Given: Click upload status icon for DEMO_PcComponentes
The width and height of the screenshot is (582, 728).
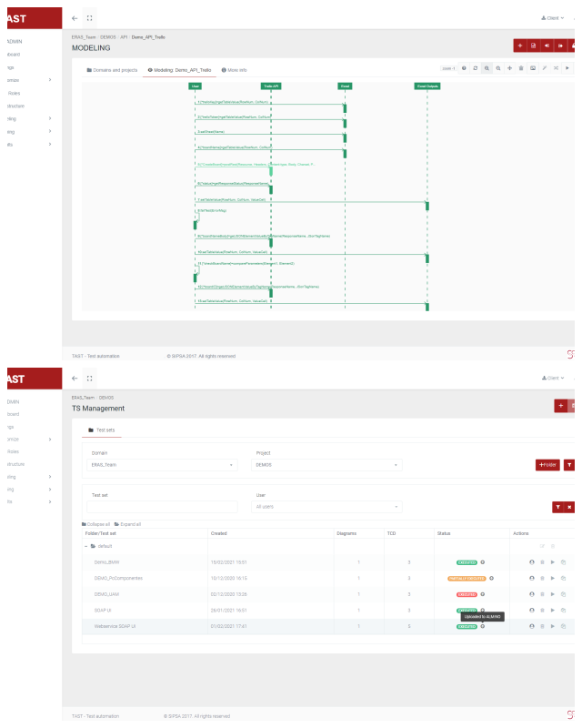Looking at the screenshot, I should (491, 578).
